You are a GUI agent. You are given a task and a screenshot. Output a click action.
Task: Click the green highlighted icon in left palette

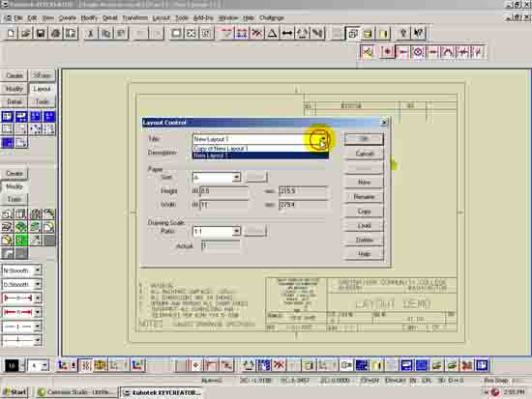coord(21,240)
